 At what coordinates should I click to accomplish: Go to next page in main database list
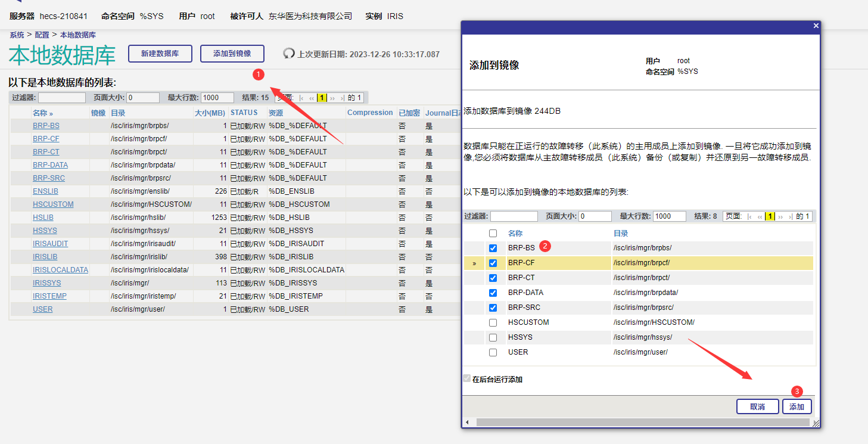[x=332, y=98]
